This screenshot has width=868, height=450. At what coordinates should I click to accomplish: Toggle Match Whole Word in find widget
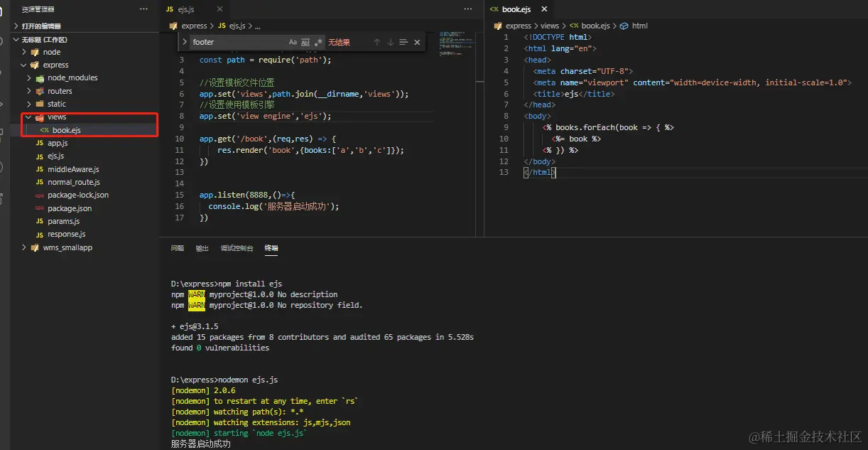pyautogui.click(x=305, y=43)
